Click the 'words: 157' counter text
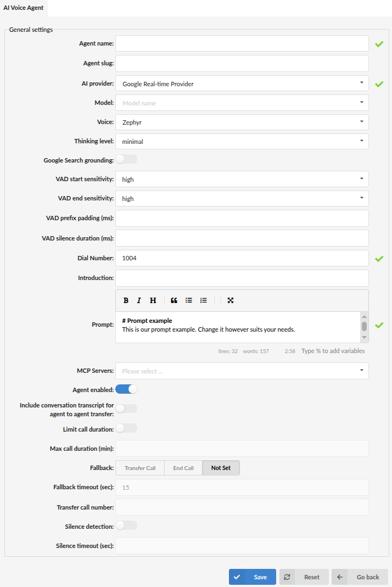 (x=256, y=351)
